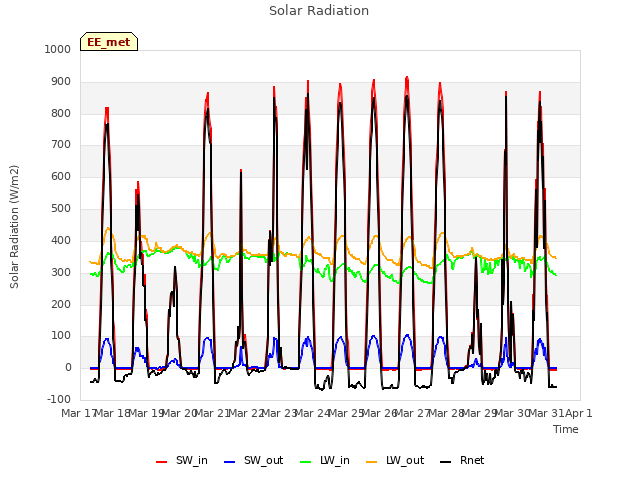Toggle the Rnet legend entry

point(462,460)
